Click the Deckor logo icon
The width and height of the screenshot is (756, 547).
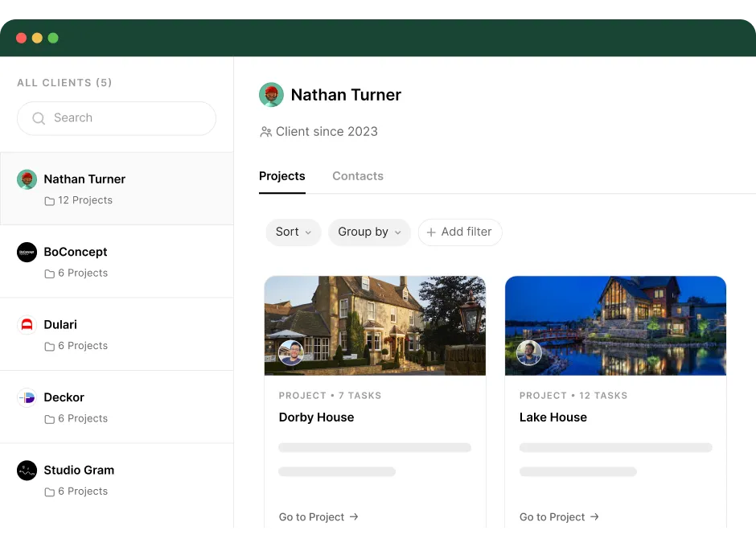(27, 398)
